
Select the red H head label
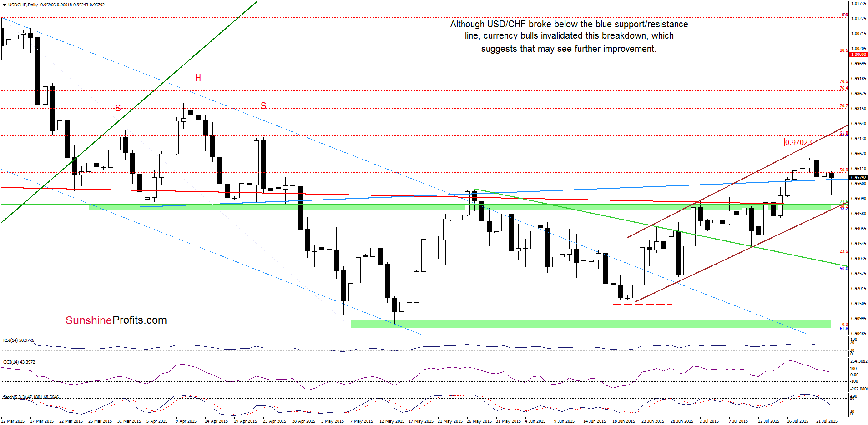[x=198, y=78]
